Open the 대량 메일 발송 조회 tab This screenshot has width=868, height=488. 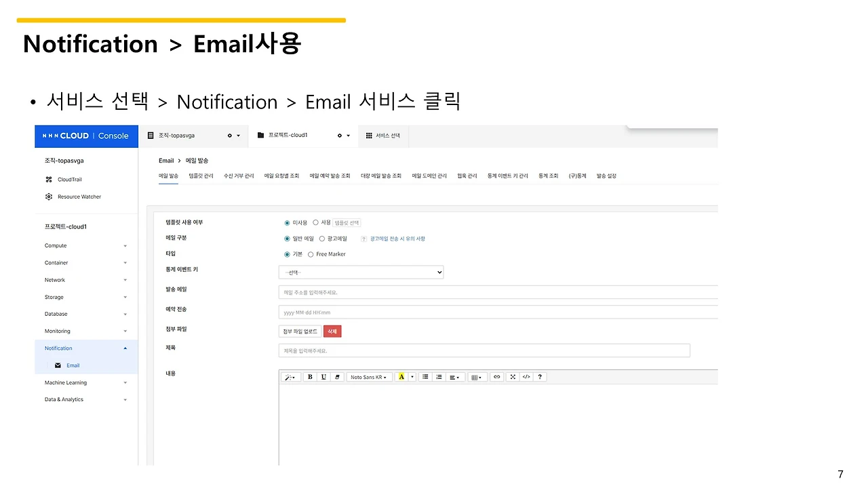[x=381, y=176]
